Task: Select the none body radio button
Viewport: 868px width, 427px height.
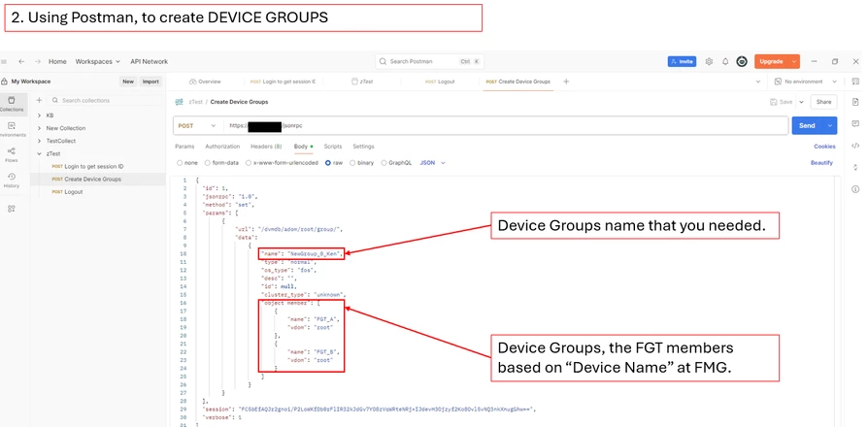Action: tap(180, 163)
